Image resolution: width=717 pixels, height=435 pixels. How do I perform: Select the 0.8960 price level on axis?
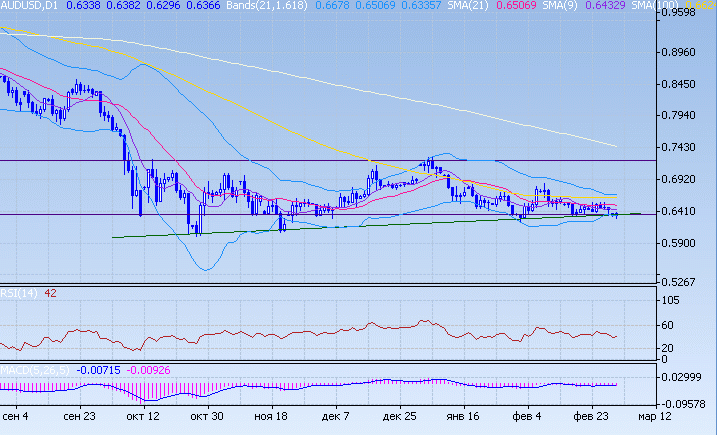pos(685,53)
